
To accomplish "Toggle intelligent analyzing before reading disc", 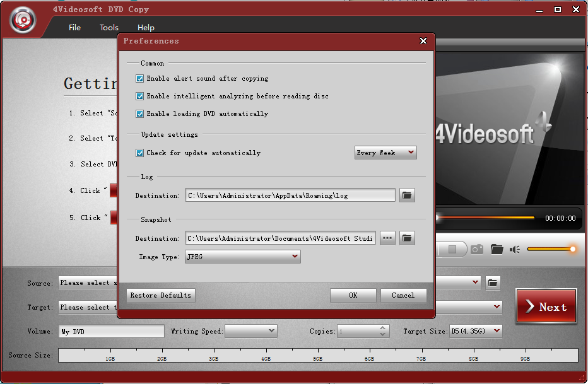I will click(139, 96).
